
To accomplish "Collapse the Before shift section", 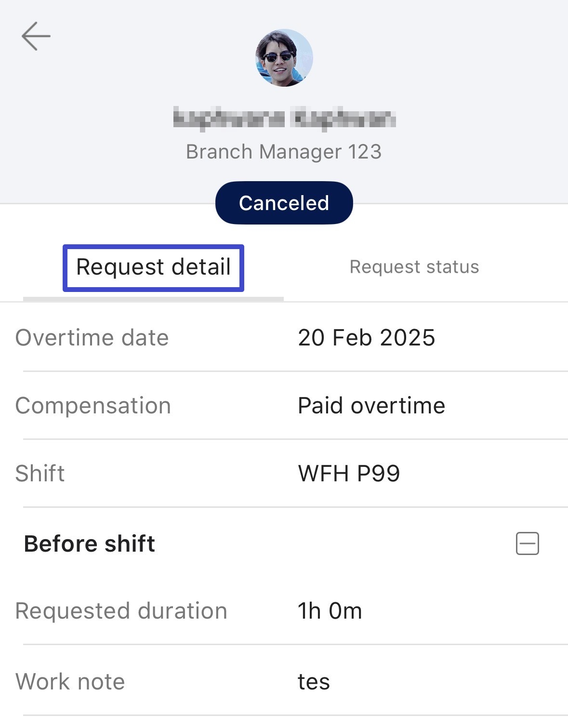I will [527, 543].
